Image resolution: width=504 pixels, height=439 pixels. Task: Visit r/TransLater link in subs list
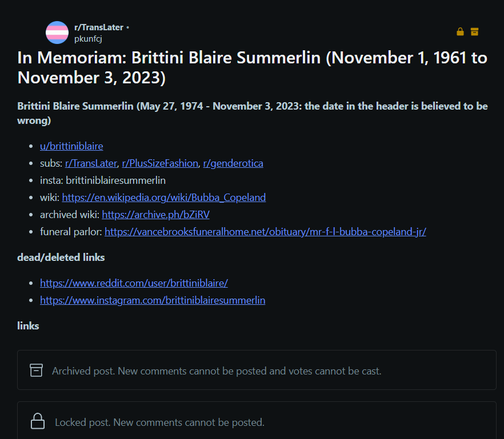point(91,163)
